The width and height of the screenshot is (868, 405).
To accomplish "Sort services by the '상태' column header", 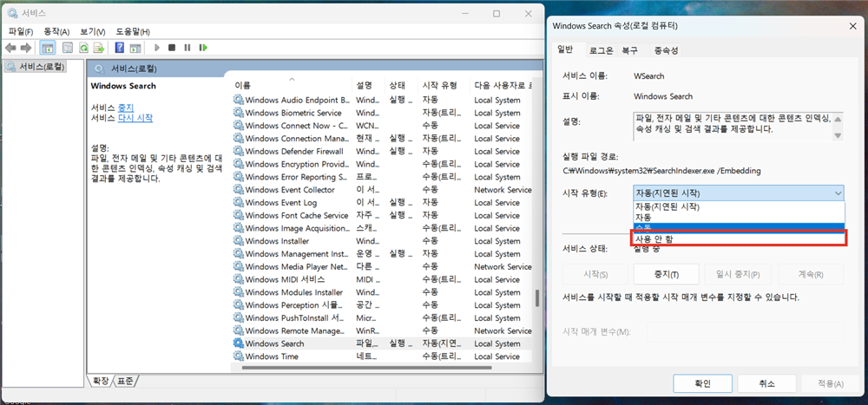I will pos(401,86).
